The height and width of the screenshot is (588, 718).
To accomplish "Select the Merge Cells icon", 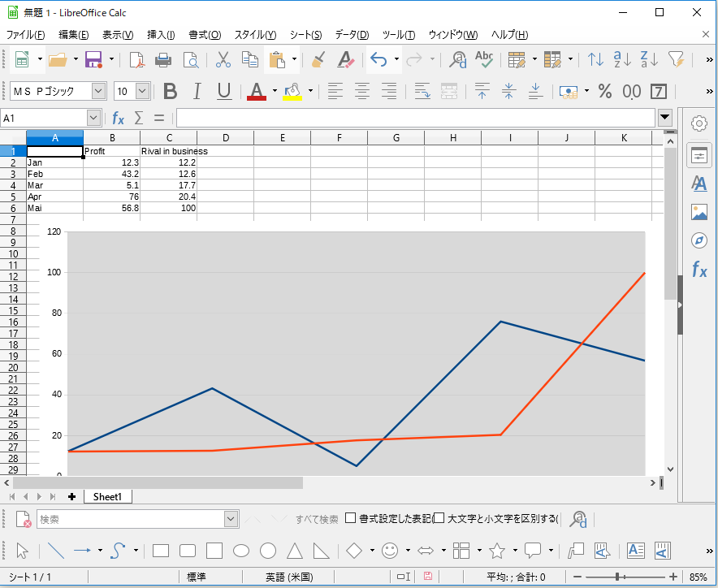I will (x=449, y=92).
